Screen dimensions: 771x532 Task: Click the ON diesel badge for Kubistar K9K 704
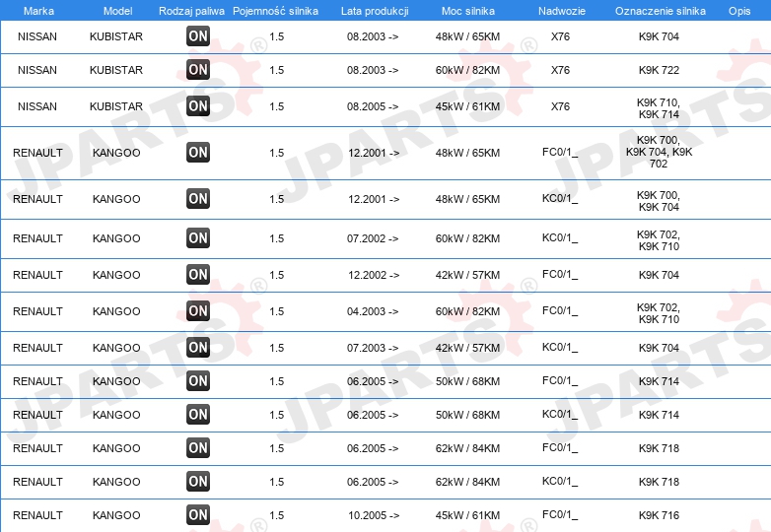pos(198,35)
